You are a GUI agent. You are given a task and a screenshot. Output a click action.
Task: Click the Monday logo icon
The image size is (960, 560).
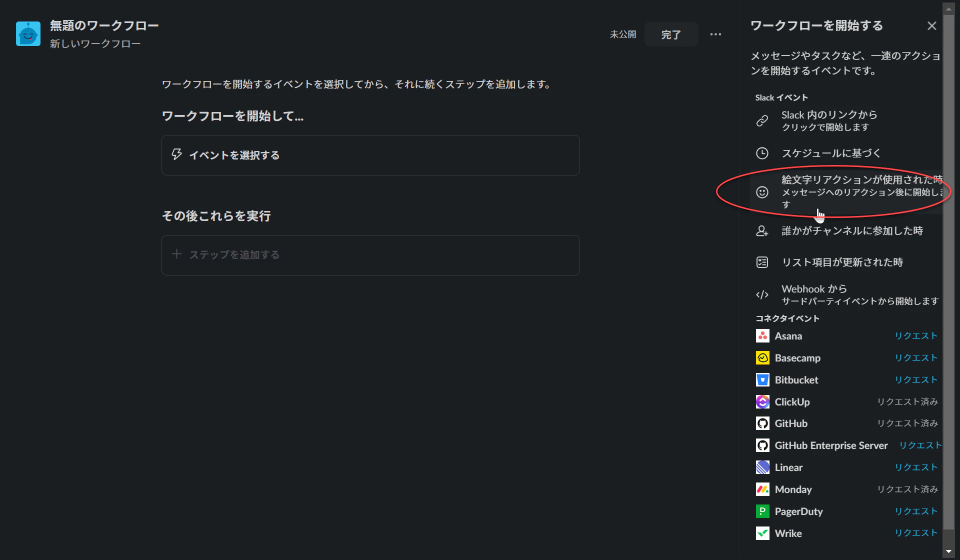(762, 489)
